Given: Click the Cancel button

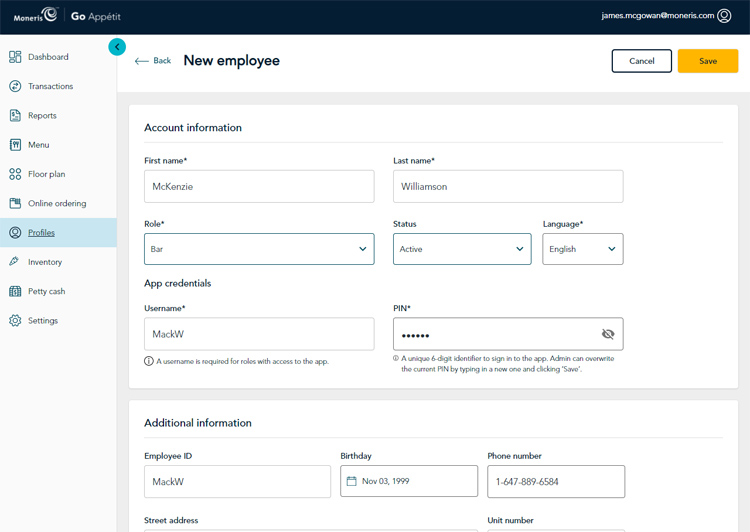Looking at the screenshot, I should (x=641, y=61).
